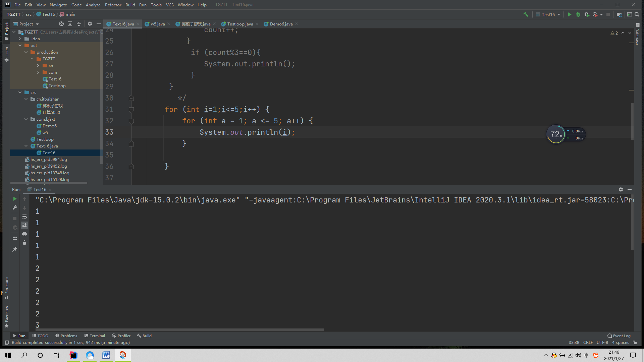The image size is (644, 362).
Task: Click the Project panel horizontal scrollbar
Action: (49, 183)
